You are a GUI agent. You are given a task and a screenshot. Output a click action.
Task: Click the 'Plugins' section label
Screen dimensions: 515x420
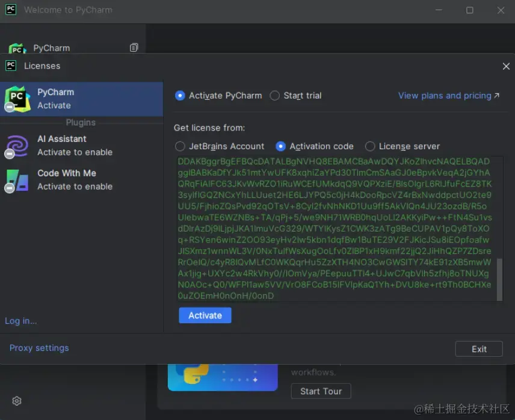[81, 123]
